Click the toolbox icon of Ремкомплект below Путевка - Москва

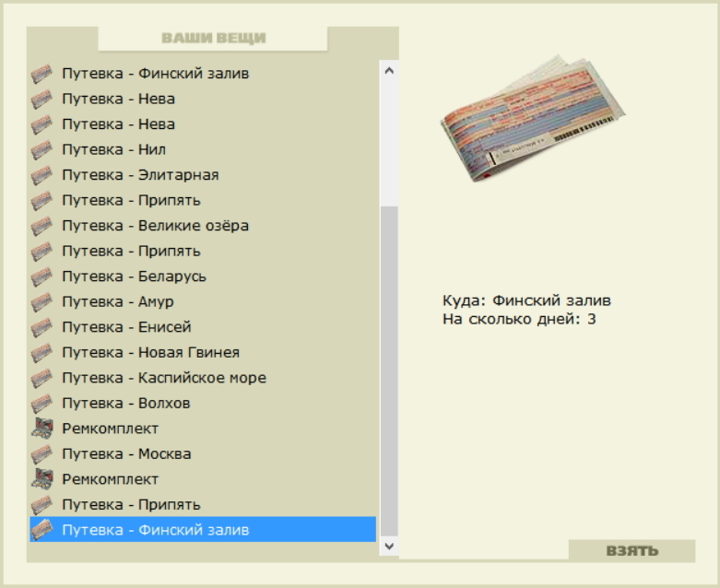pos(41,479)
